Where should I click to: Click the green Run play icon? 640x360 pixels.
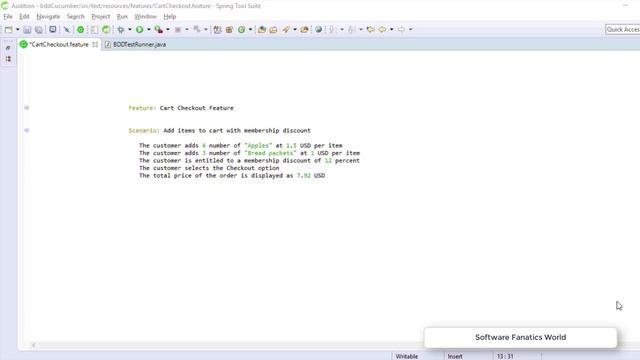(140, 29)
